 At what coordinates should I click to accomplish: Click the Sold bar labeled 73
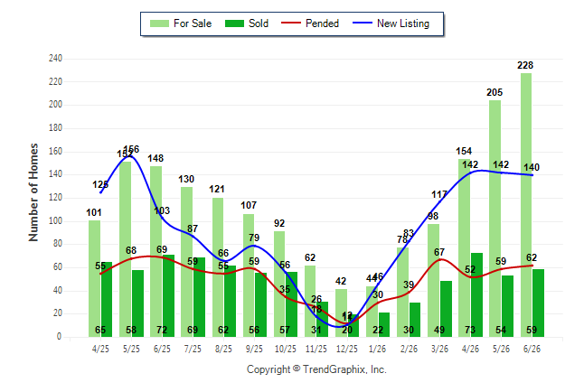(476, 294)
